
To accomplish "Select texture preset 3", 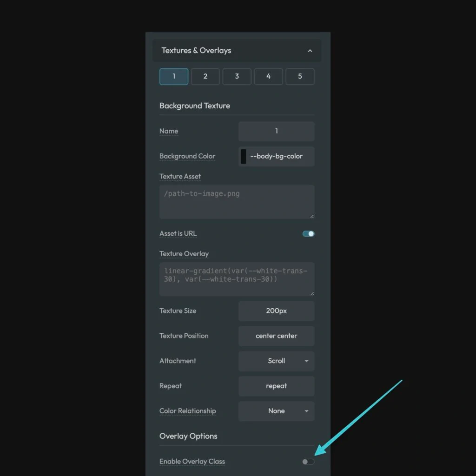I will 237,76.
